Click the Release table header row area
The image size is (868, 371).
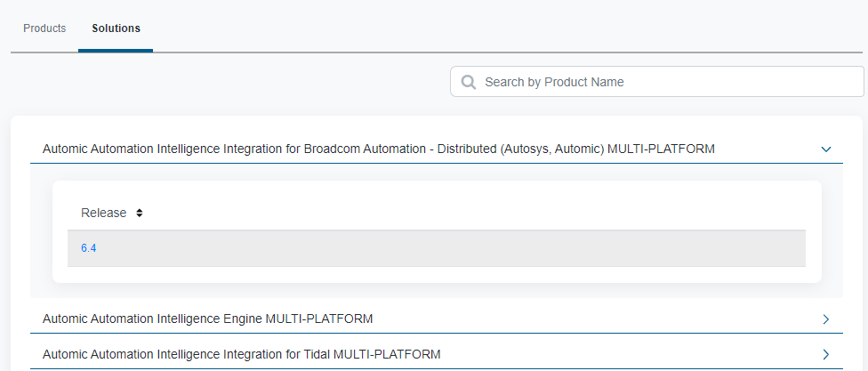[x=445, y=214]
